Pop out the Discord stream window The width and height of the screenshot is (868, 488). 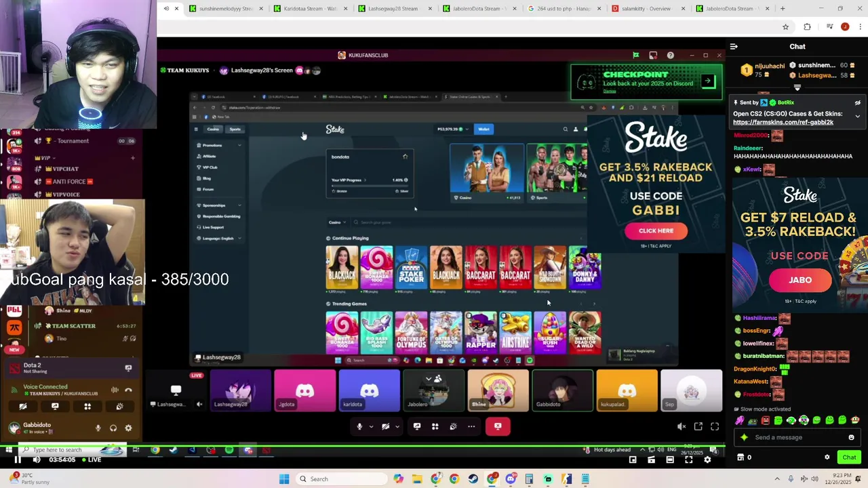pyautogui.click(x=698, y=426)
